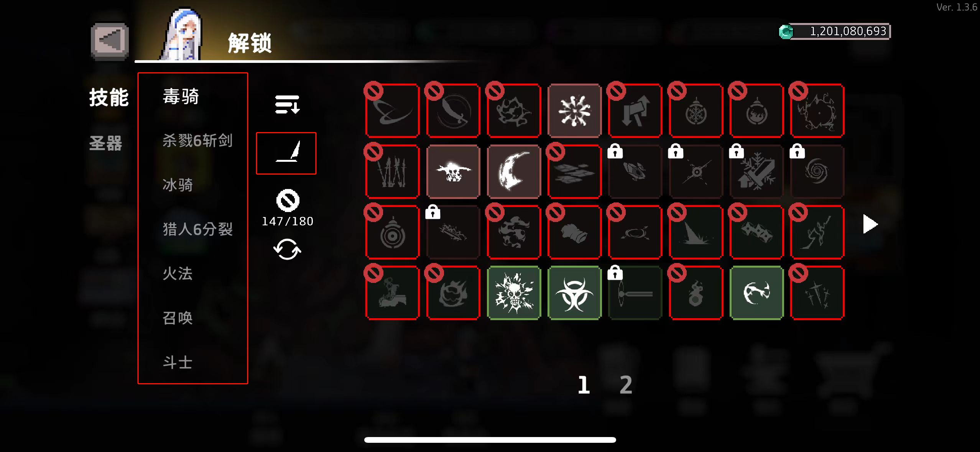
Task: Click the locked vortex spiral skill
Action: click(x=817, y=172)
